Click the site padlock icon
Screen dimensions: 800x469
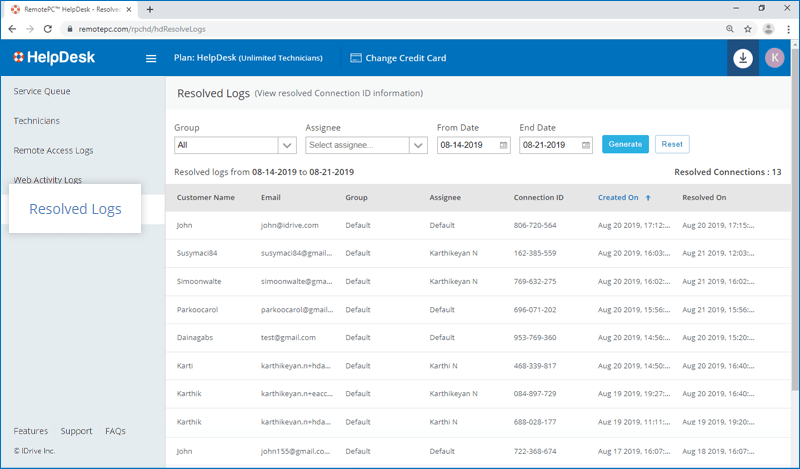point(70,29)
